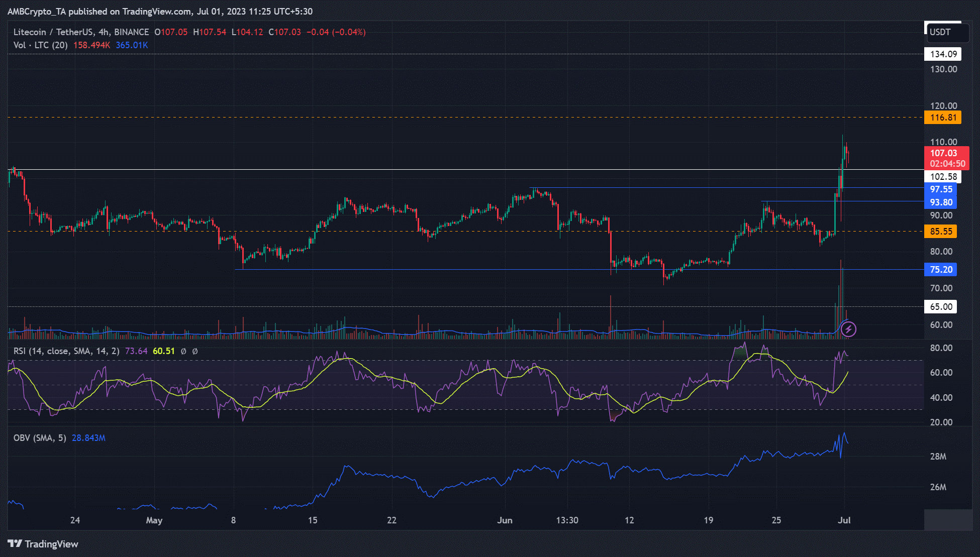
Task: Open the 4h timeframe label in the legend
Action: click(103, 32)
